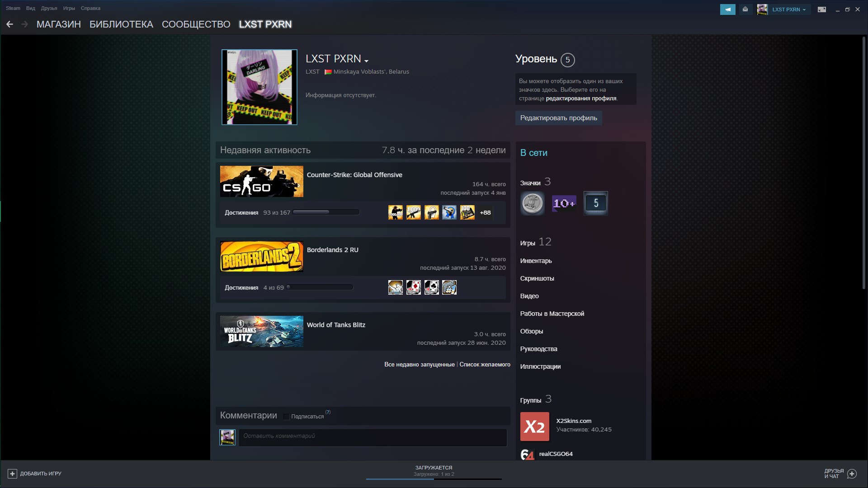Switch to Big Picture mode icon
This screenshot has height=488, width=868.
pos(822,9)
